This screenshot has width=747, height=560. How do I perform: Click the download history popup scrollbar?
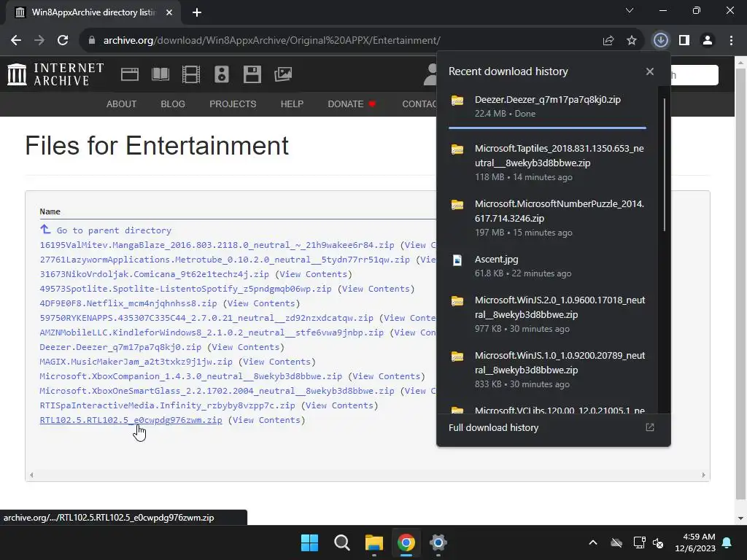664,165
